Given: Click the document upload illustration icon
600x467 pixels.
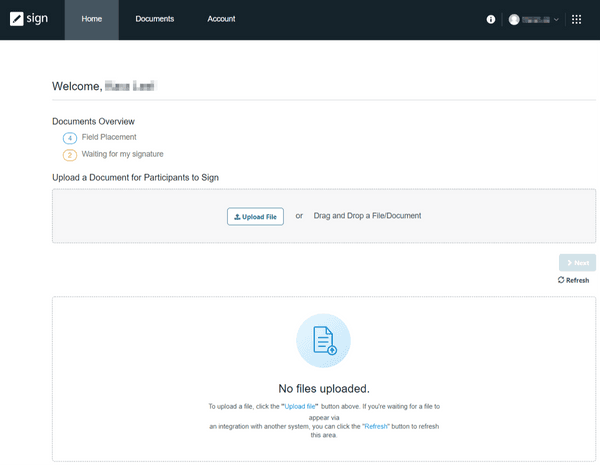Looking at the screenshot, I should (x=323, y=341).
